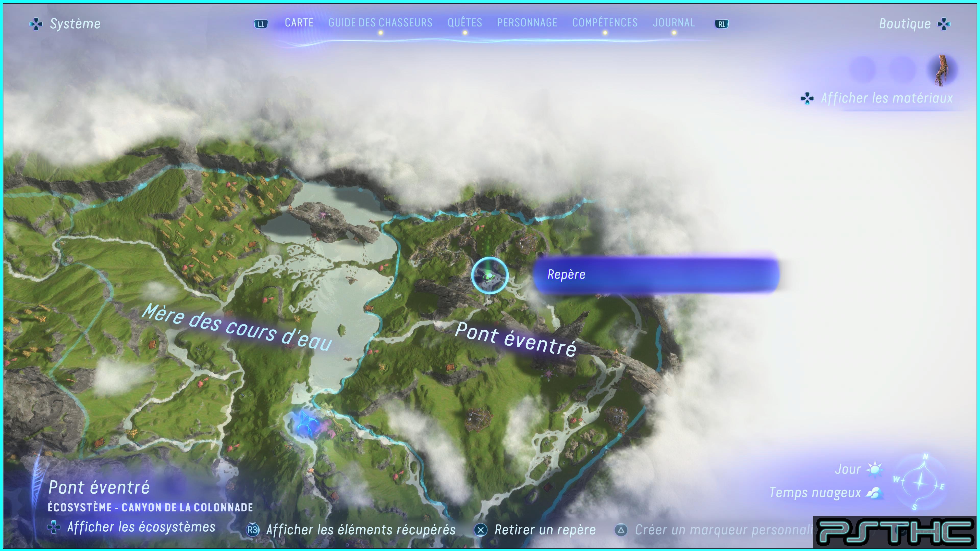The image size is (980, 551).
Task: Click d-pad icon beside Afficher les matériaux
Action: click(x=807, y=99)
